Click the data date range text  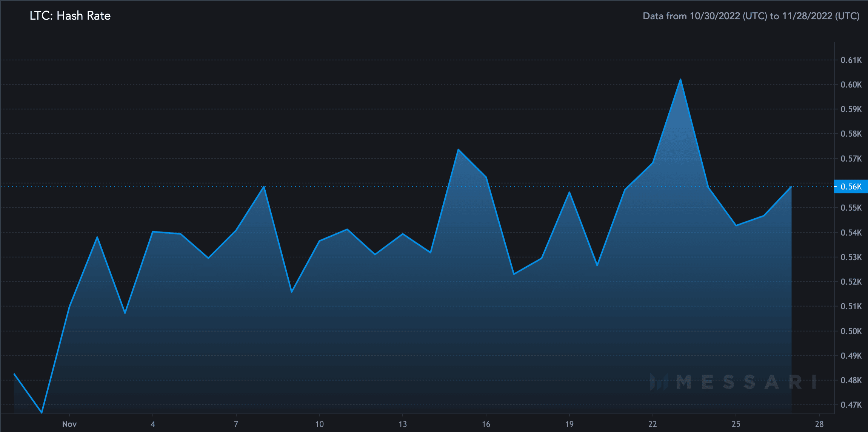coord(751,16)
